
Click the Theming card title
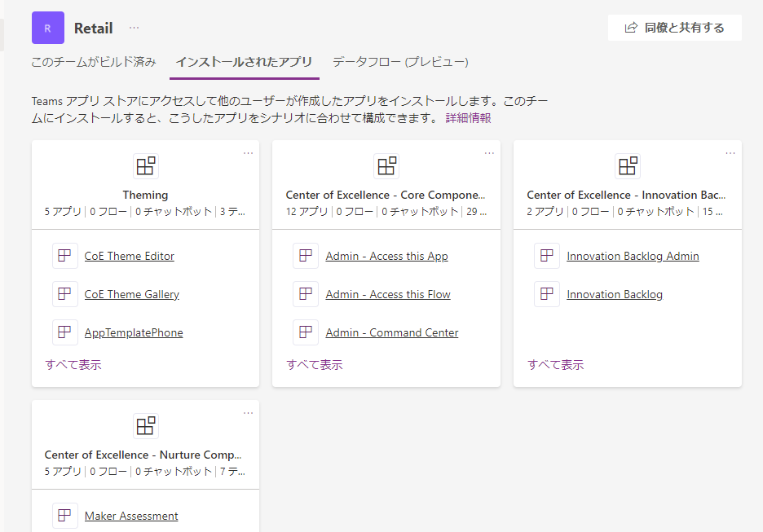coord(145,195)
